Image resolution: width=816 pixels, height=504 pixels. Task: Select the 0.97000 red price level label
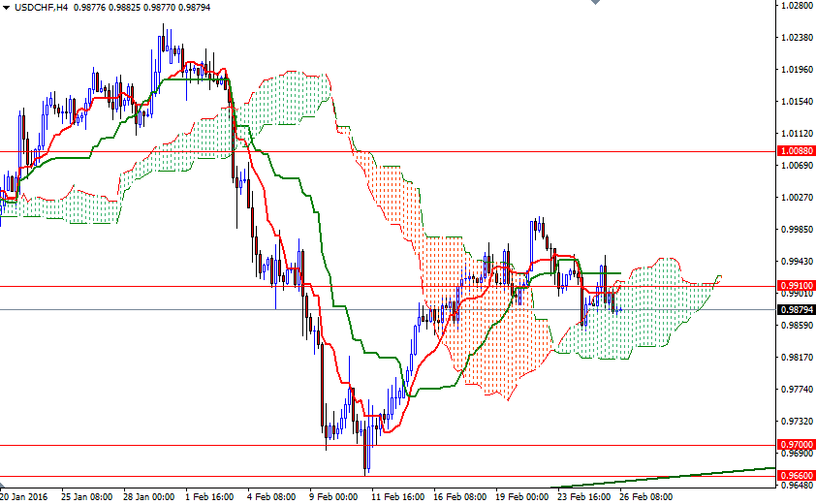pos(796,445)
